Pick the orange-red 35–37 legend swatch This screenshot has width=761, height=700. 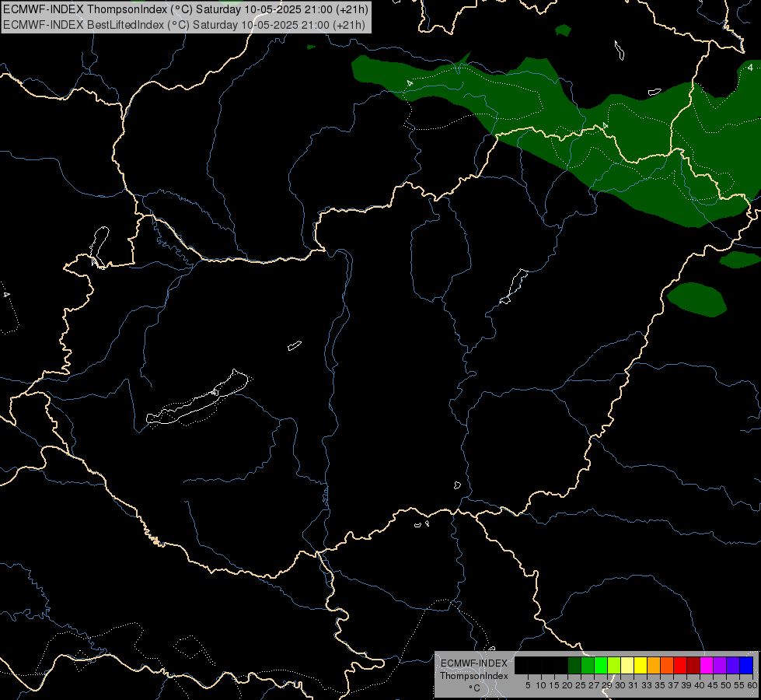667,665
